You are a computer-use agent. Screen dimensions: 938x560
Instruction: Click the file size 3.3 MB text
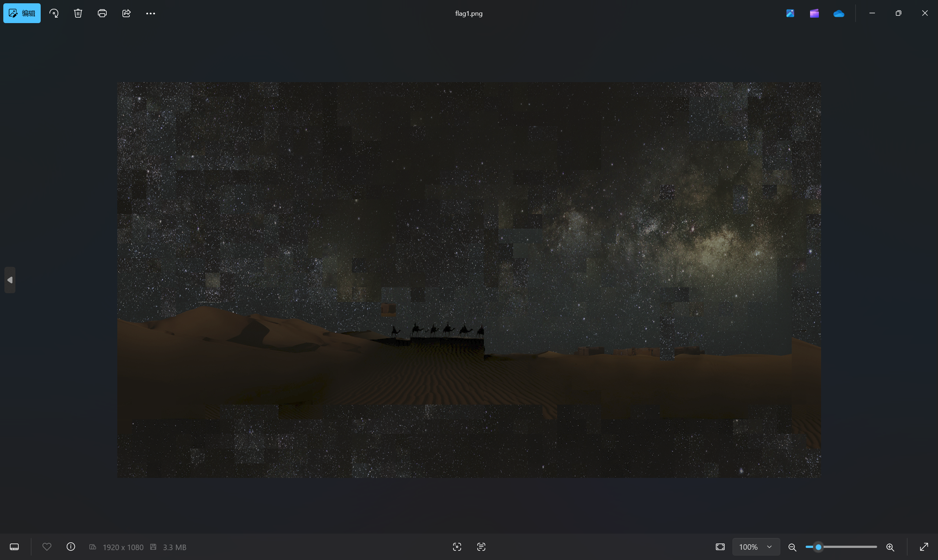[x=175, y=547]
